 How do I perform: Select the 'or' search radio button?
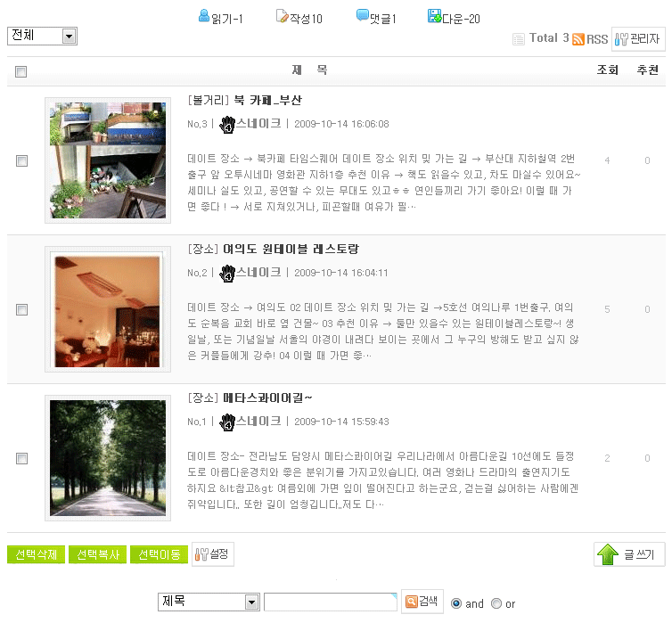coord(496,603)
